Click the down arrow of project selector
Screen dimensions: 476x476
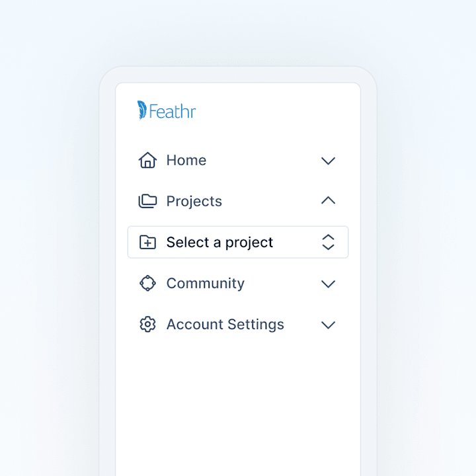(x=328, y=247)
